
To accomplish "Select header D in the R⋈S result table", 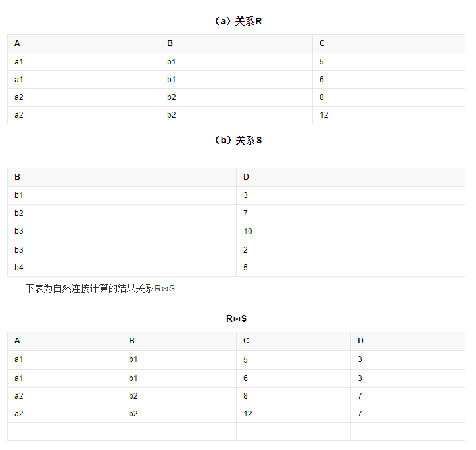I will [x=360, y=341].
